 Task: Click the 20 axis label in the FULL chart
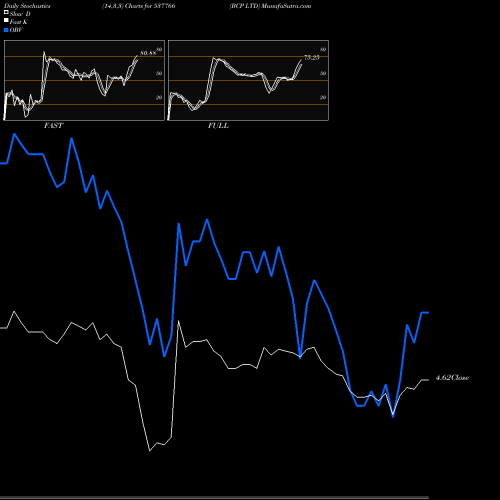(323, 97)
